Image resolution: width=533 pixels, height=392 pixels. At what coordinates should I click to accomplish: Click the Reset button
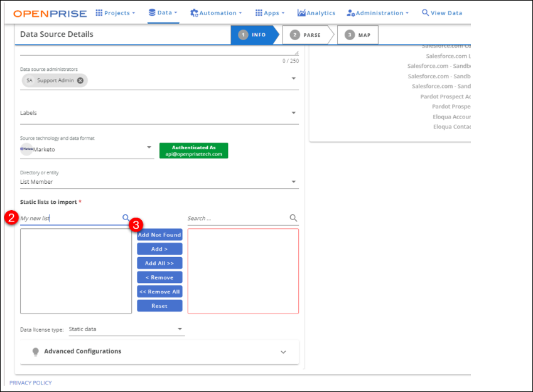[159, 306]
